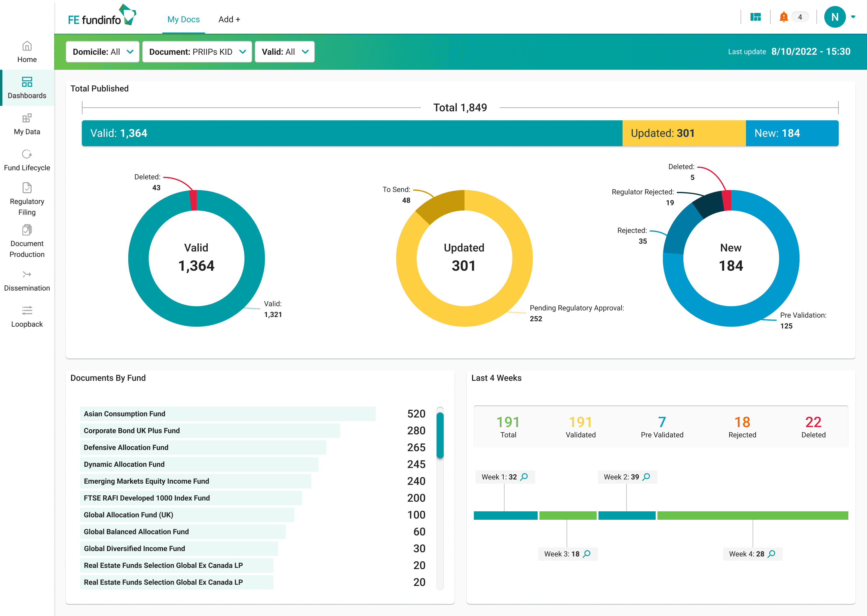
Task: Open the Add + menu tab
Action: click(x=229, y=19)
